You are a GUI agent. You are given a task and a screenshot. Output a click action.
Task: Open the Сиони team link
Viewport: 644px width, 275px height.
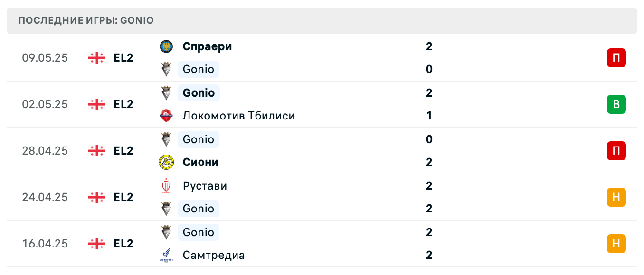[200, 162]
